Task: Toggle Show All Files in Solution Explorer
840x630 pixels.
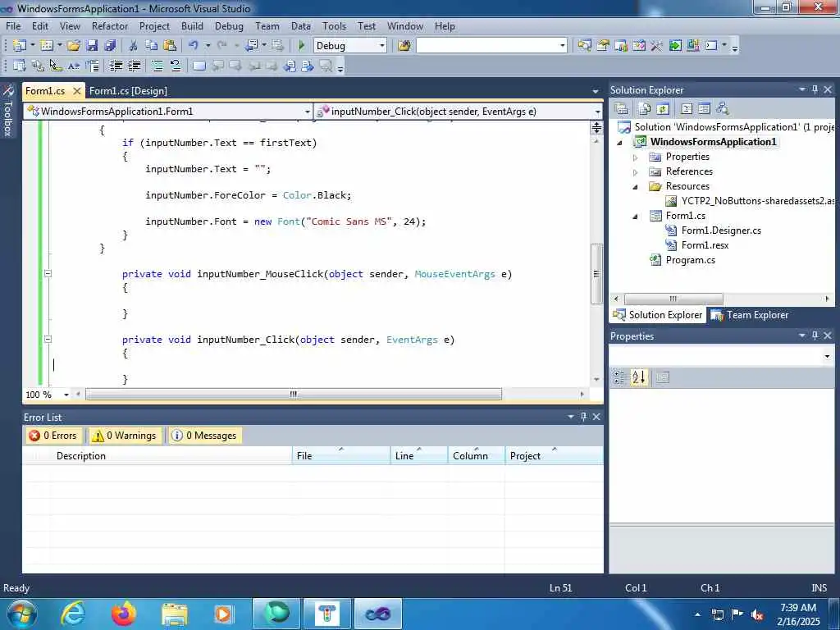Action: pos(645,109)
